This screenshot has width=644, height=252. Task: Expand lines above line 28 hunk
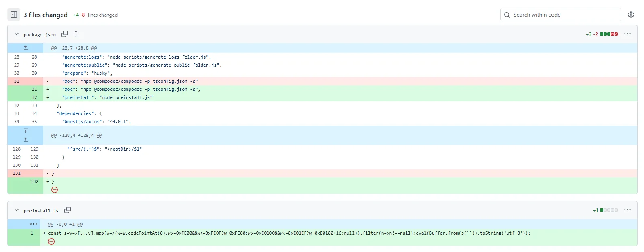pyautogui.click(x=25, y=48)
